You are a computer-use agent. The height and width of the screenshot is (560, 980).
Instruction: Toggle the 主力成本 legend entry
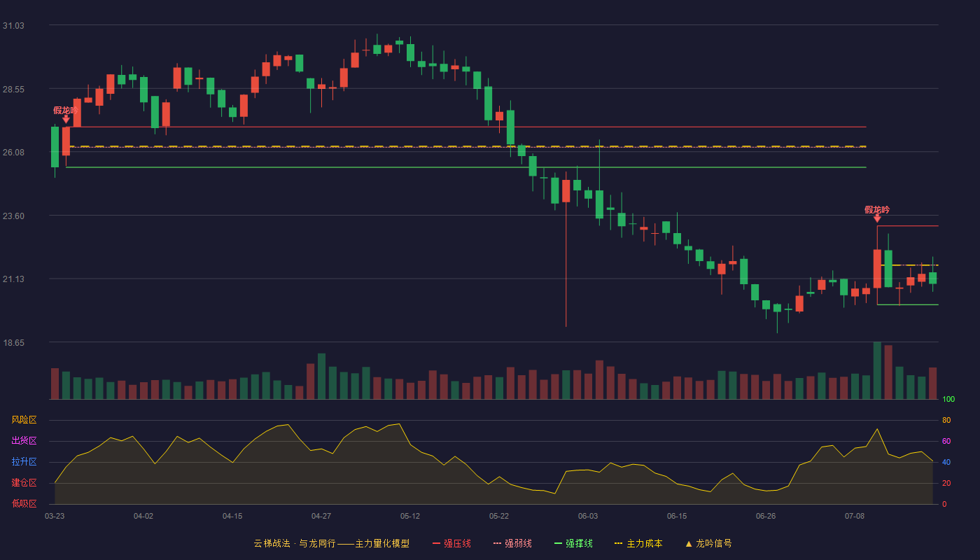(638, 543)
